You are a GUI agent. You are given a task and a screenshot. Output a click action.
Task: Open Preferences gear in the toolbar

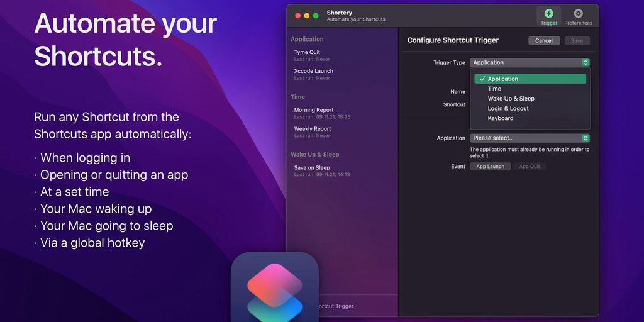579,16
